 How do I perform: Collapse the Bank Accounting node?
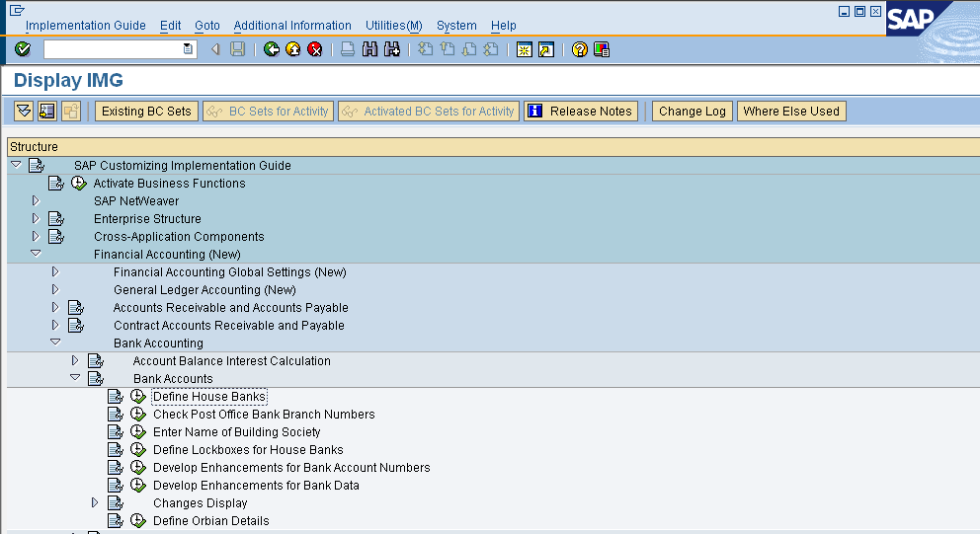click(x=55, y=343)
